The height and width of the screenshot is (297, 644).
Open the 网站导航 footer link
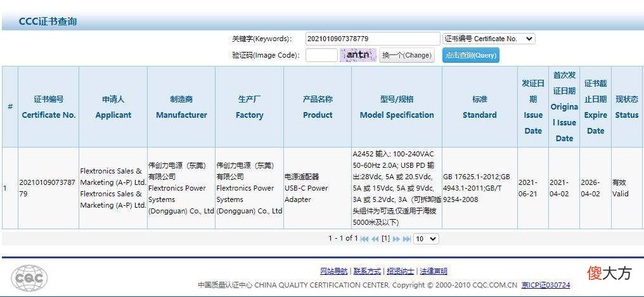[x=333, y=271]
